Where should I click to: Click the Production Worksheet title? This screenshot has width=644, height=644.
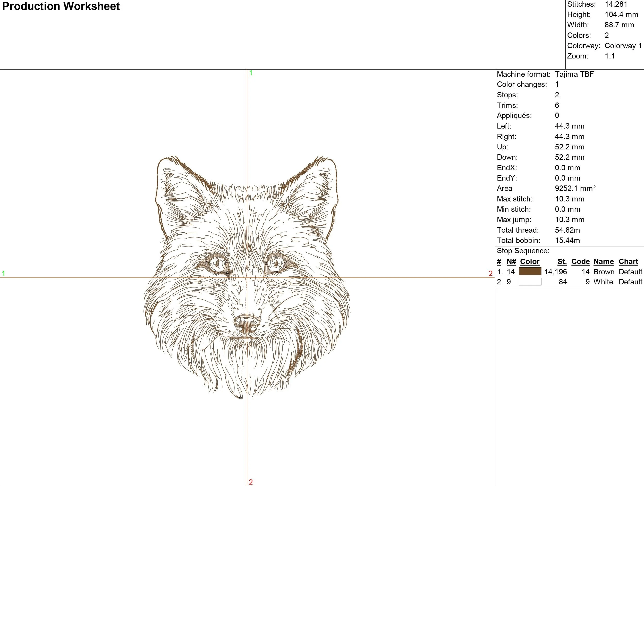click(61, 6)
